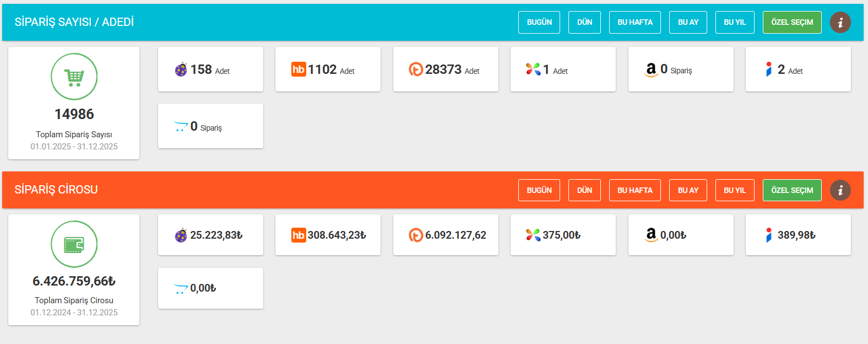This screenshot has width=868, height=344.
Task: Open the 6.092.127,62 revenue card
Action: click(x=446, y=235)
